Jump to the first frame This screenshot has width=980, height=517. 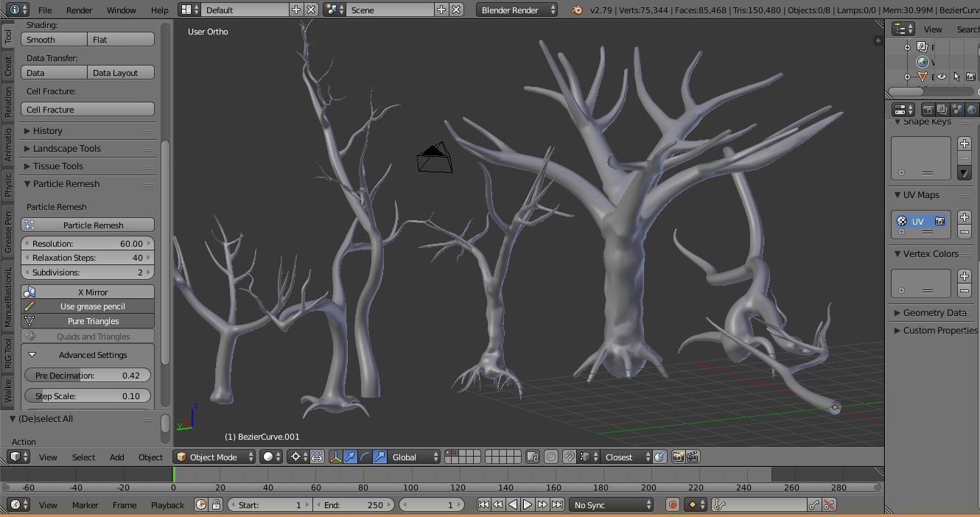[483, 504]
